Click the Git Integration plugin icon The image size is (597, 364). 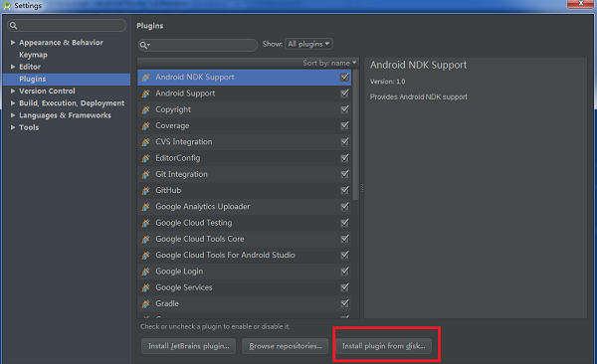tap(146, 174)
